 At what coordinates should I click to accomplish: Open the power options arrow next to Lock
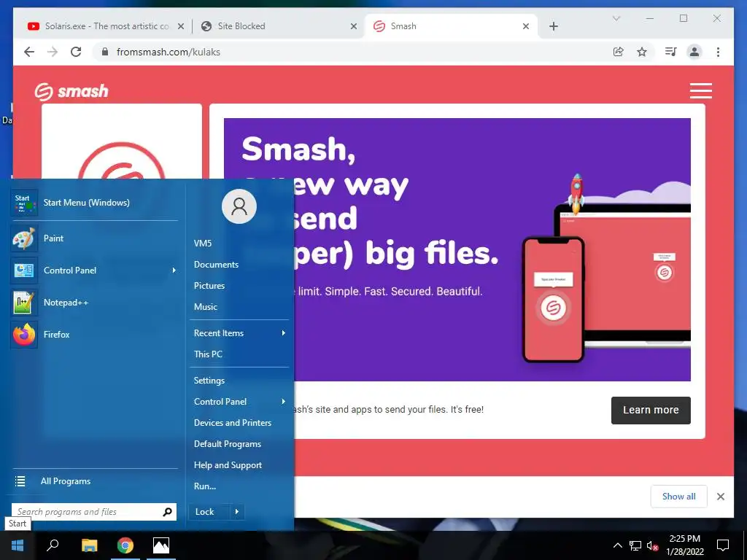[237, 512]
